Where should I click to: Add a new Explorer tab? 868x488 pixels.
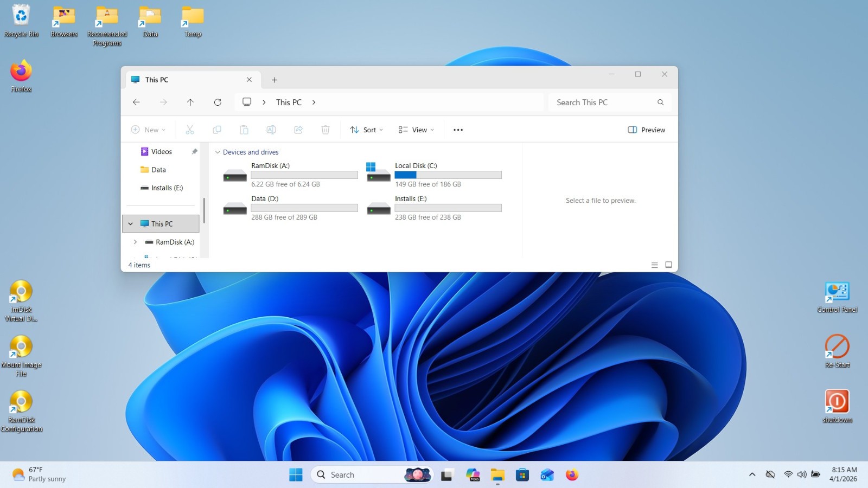(x=275, y=80)
